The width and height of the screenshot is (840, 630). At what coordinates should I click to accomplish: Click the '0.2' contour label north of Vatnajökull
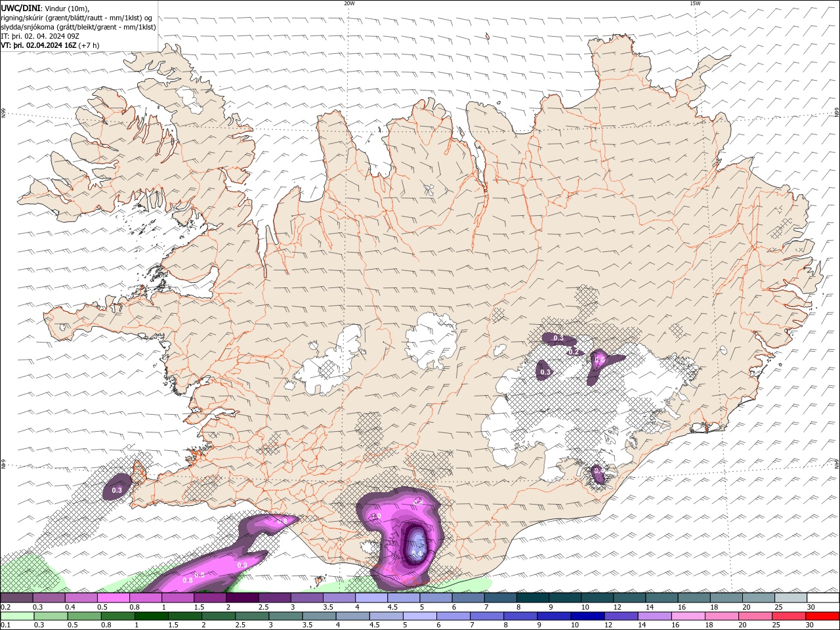574,352
